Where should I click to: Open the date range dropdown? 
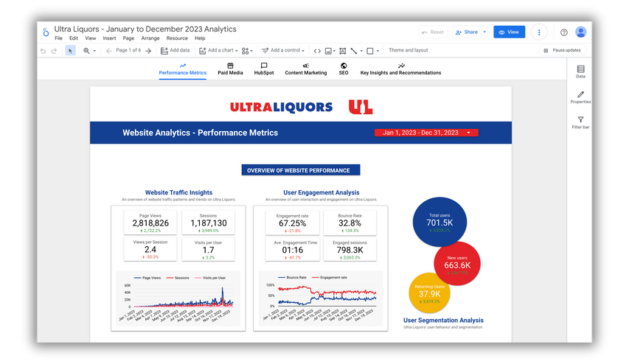pos(426,133)
